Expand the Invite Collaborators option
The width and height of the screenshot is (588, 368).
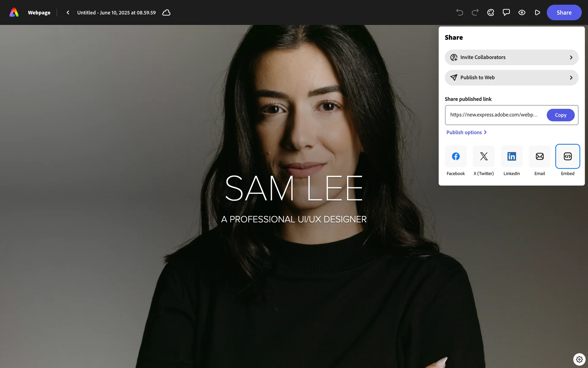[511, 57]
